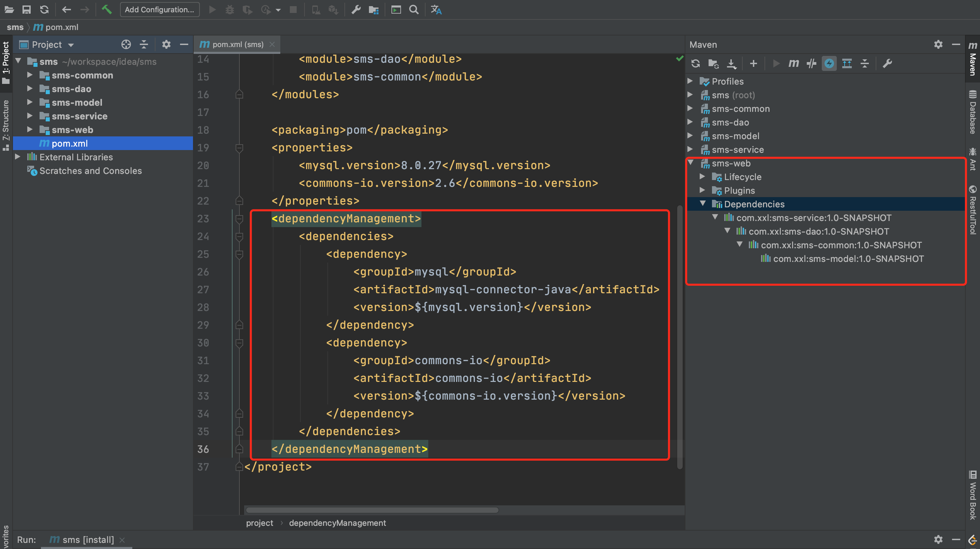Expand sms-common module in Project tree
The width and height of the screenshot is (980, 549).
30,75
